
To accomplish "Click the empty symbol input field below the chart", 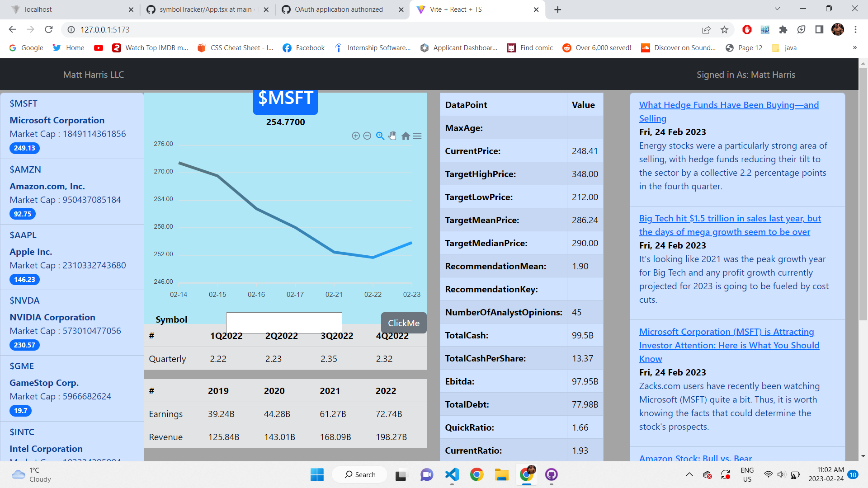I will click(284, 322).
